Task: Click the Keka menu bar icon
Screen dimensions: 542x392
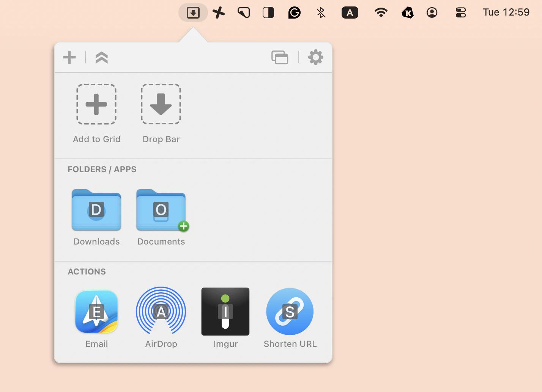Action: (407, 13)
